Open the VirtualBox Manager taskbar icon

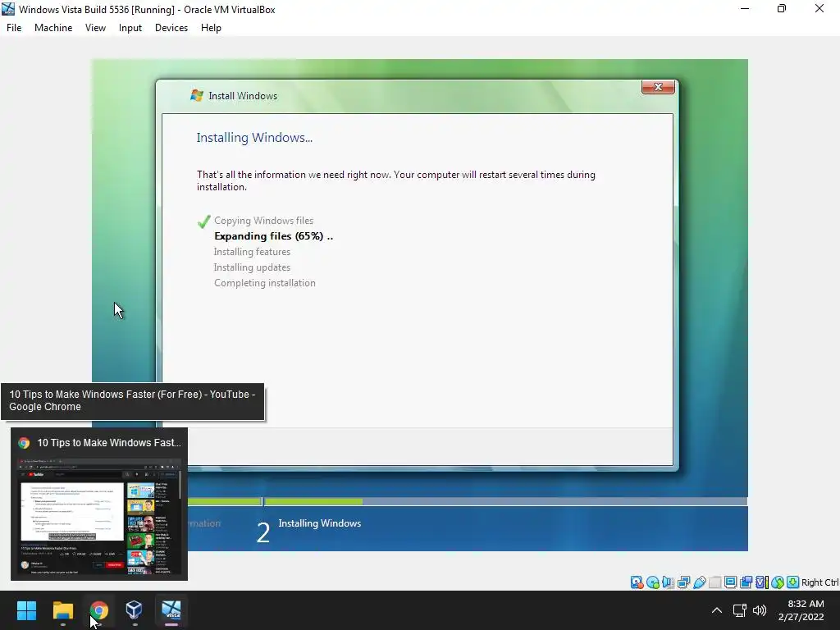pos(134,610)
